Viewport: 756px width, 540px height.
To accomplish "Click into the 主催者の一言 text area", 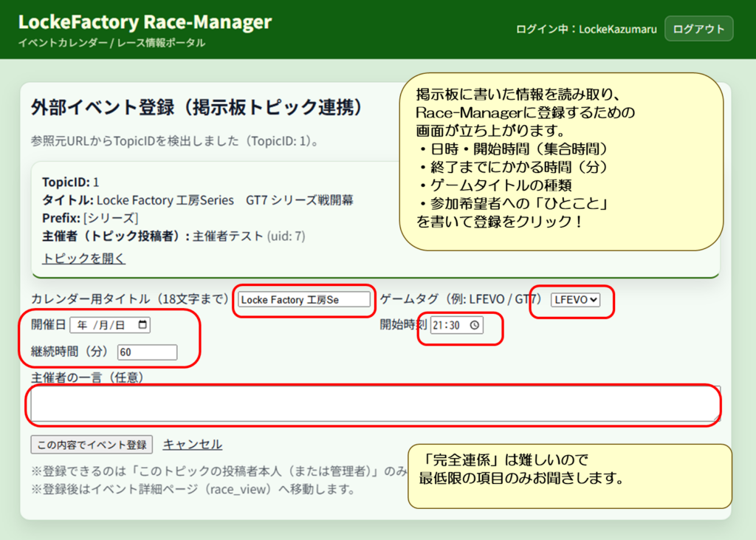I will click(374, 404).
